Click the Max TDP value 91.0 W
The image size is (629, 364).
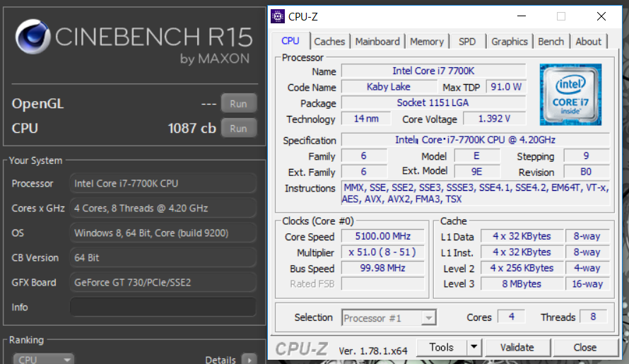[x=506, y=87]
